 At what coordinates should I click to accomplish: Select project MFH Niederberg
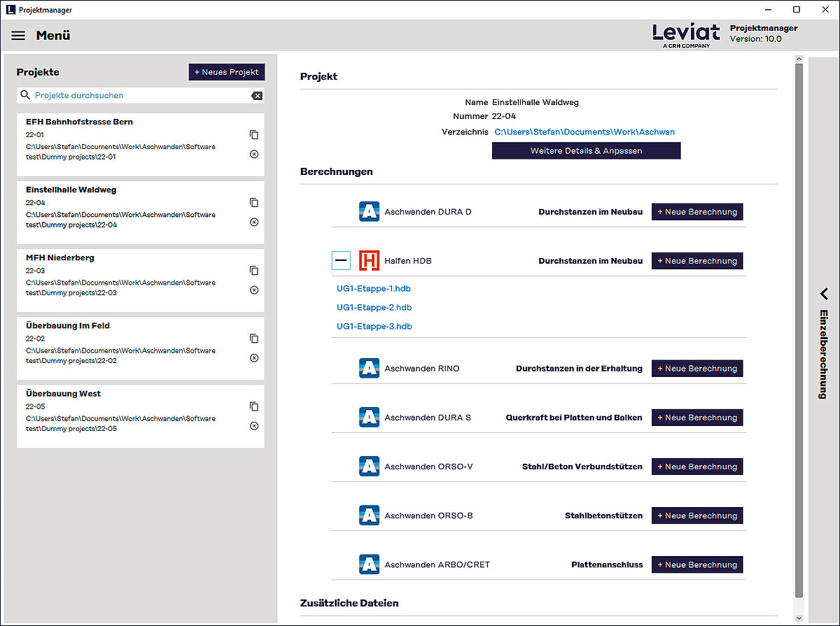tap(140, 280)
